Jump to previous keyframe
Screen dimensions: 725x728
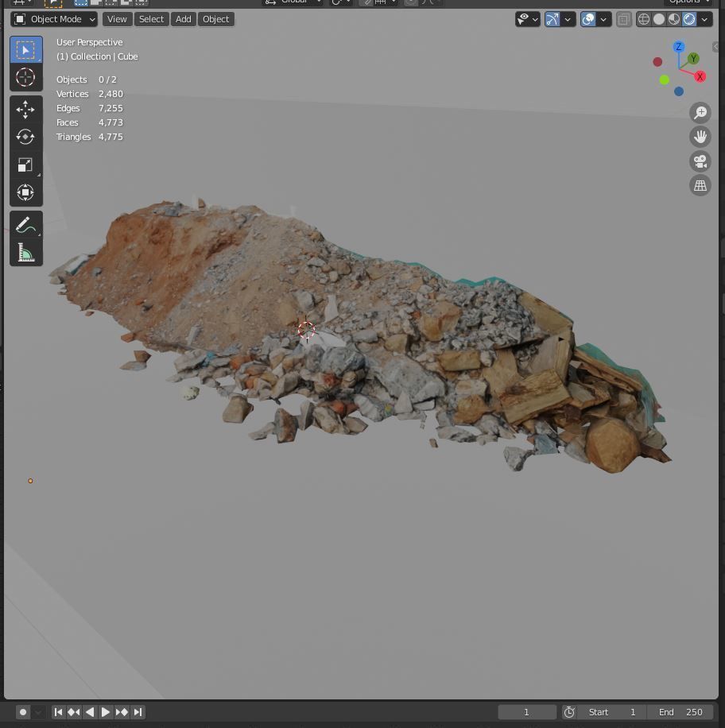(74, 712)
